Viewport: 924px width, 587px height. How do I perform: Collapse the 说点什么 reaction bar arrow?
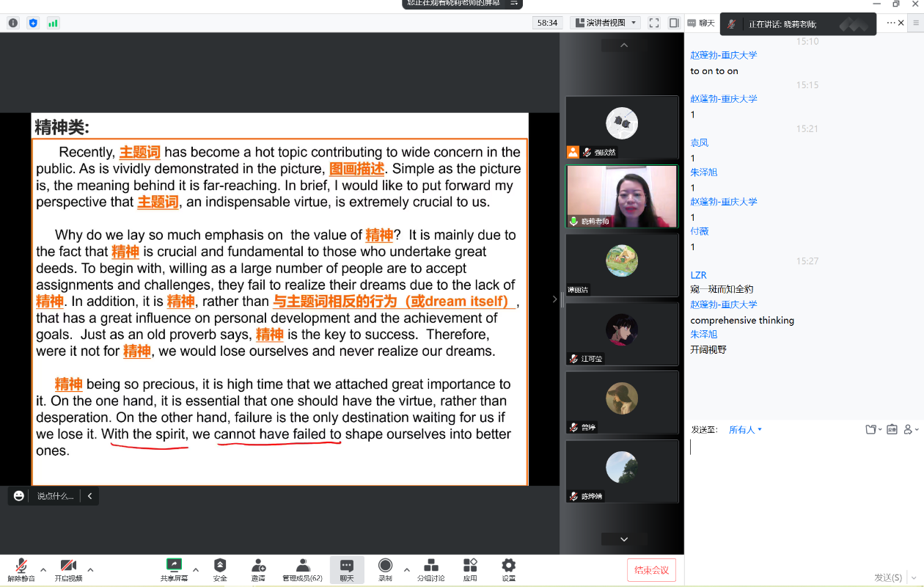click(x=89, y=496)
